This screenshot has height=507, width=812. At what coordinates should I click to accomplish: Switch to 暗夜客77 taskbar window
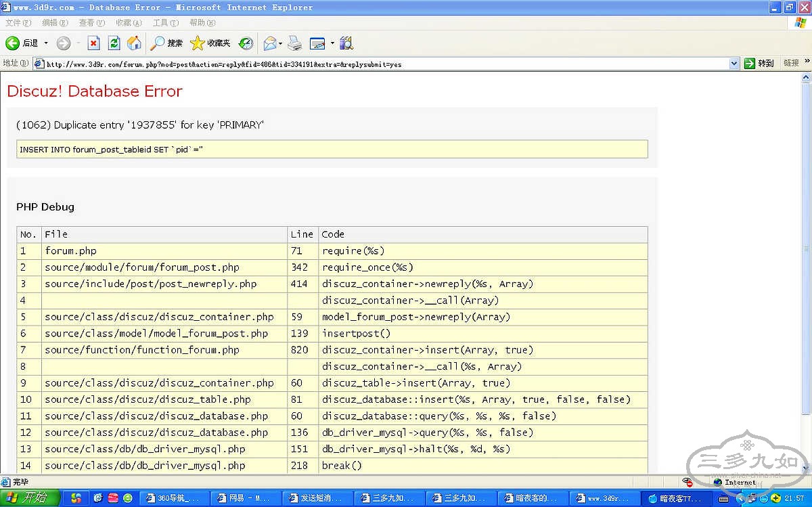point(676,498)
